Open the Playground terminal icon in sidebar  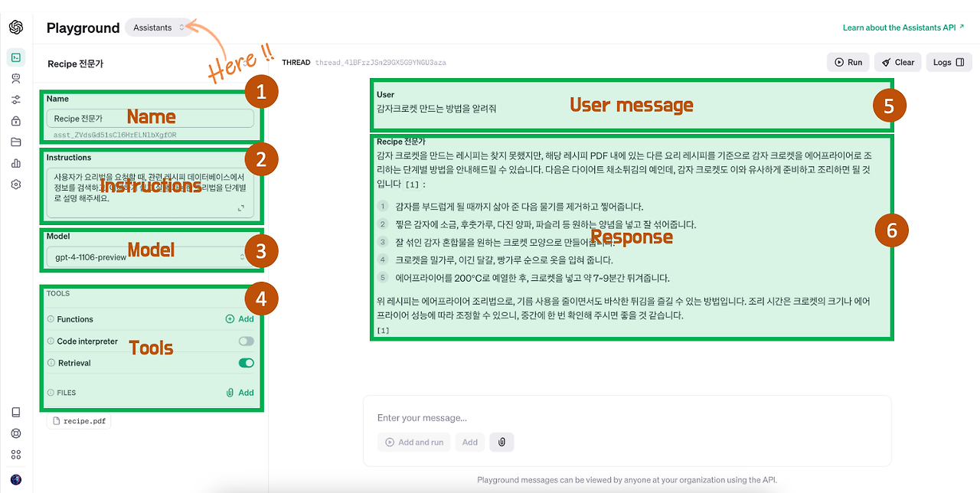tap(16, 57)
